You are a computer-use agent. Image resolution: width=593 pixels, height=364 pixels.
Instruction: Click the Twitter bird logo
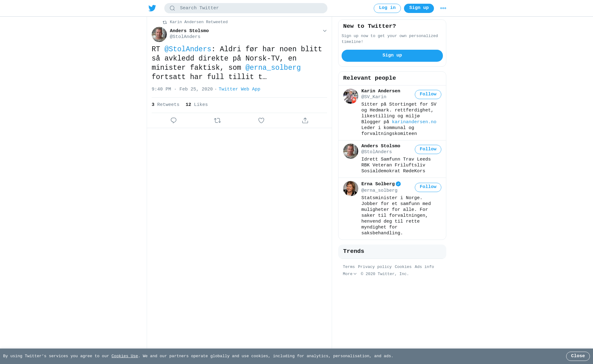[152, 8]
